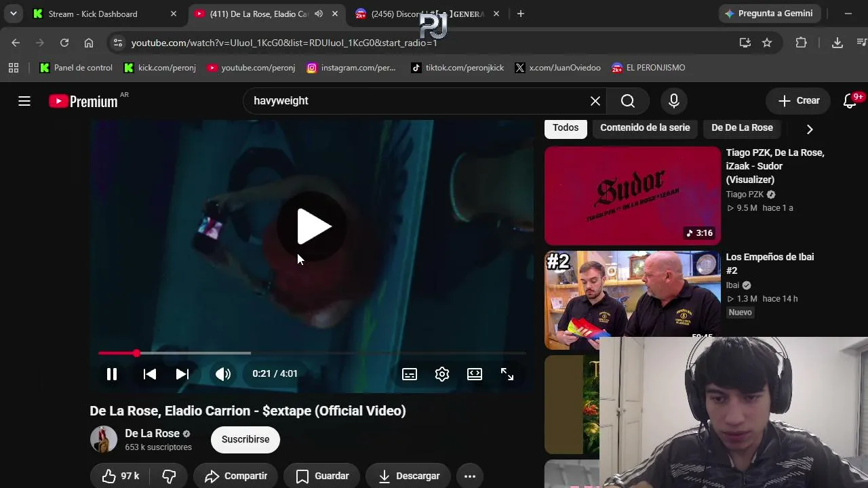Clear the search box text
868x488 pixels.
coord(595,101)
